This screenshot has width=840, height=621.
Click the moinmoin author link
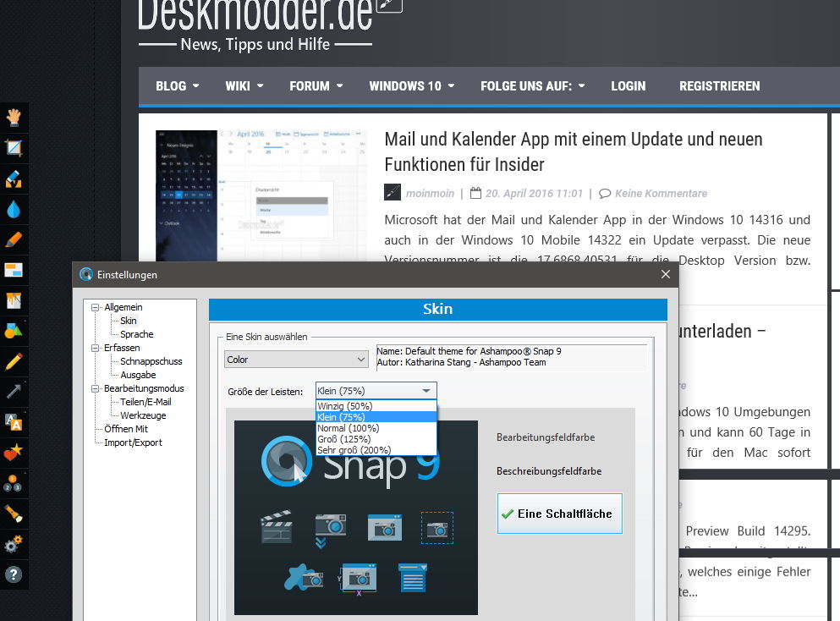coord(430,194)
